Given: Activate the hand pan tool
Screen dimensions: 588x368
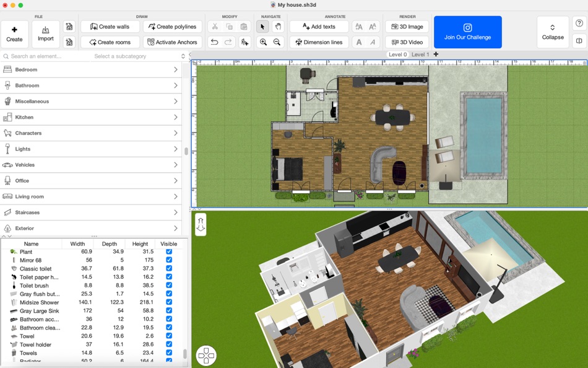Looking at the screenshot, I should 278,27.
